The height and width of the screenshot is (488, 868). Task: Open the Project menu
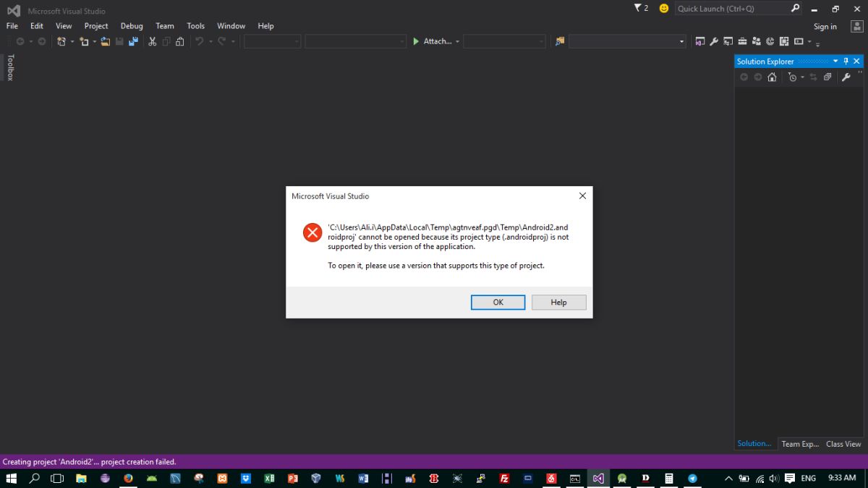click(96, 26)
